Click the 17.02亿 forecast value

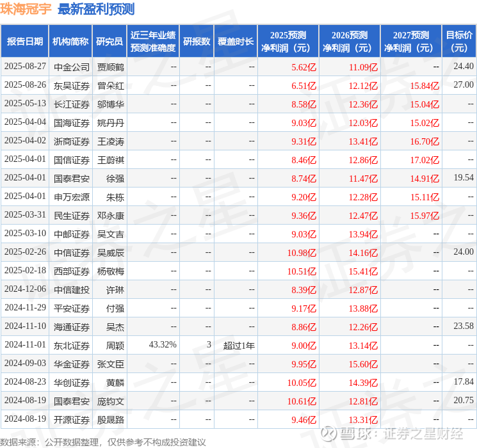coord(424,160)
